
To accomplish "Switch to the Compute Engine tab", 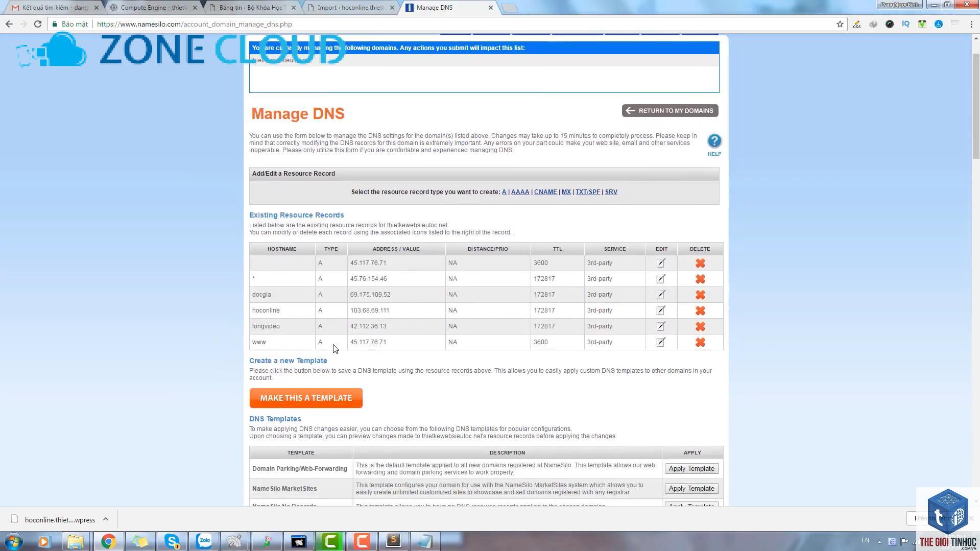I will click(x=153, y=8).
